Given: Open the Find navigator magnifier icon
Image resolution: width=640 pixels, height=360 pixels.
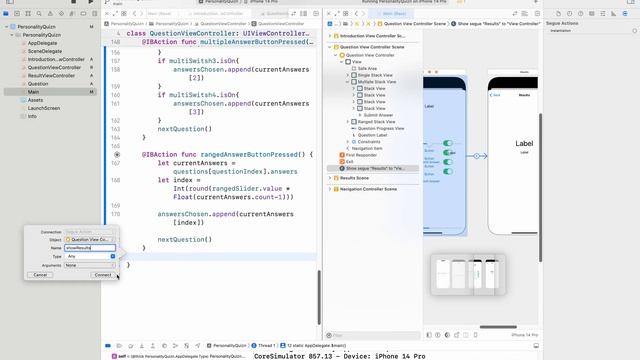Looking at the screenshot, I should [x=39, y=13].
